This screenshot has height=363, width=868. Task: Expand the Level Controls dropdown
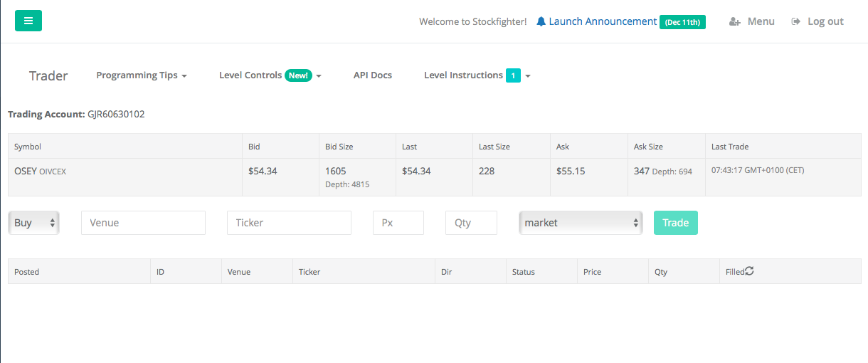(x=250, y=75)
